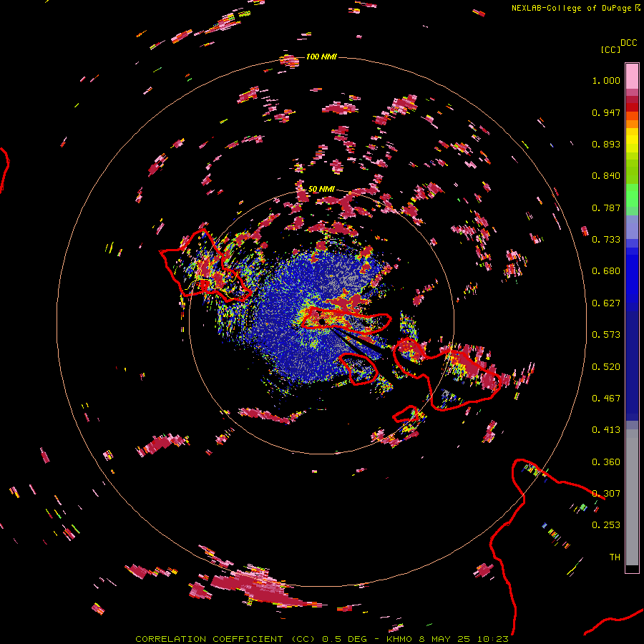Screen dimensions: 644x644
Task: Click the 0.467 scale value
Action: point(606,399)
